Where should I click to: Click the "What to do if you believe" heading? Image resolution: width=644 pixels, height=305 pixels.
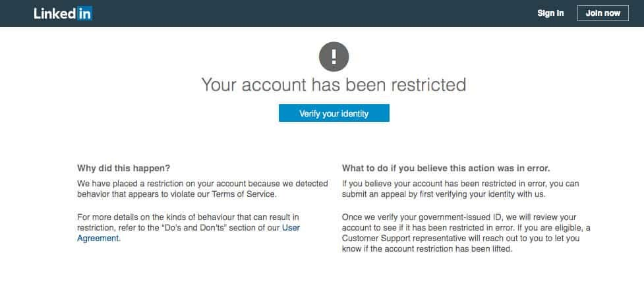(446, 168)
